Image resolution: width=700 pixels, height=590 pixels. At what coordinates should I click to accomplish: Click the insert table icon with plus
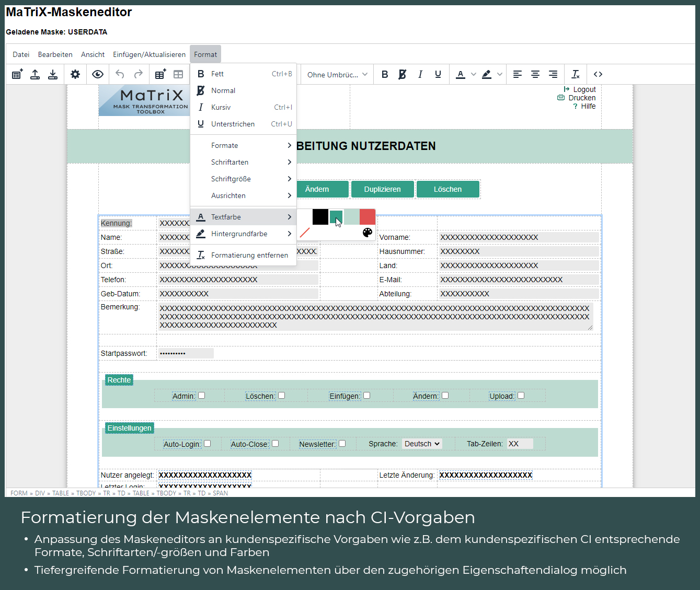coord(160,75)
